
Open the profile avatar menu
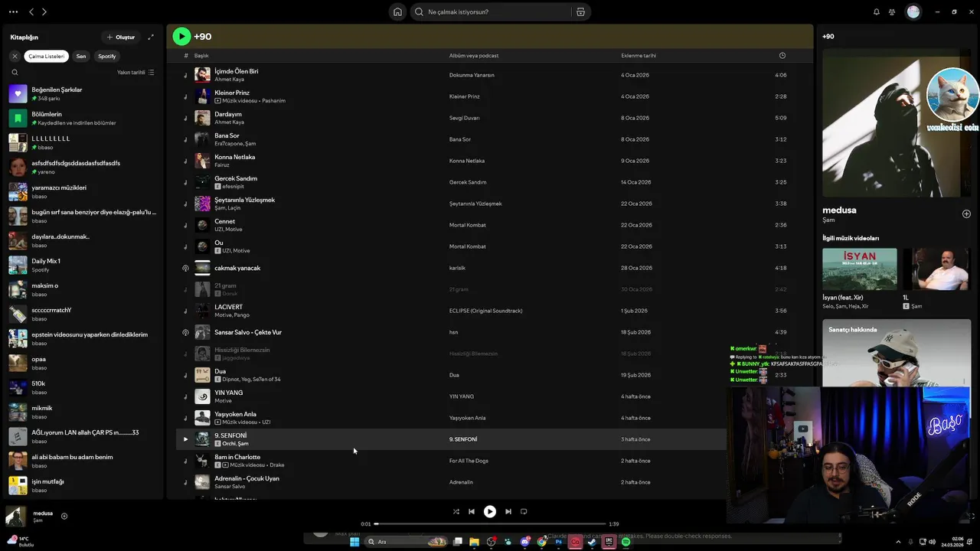click(913, 12)
